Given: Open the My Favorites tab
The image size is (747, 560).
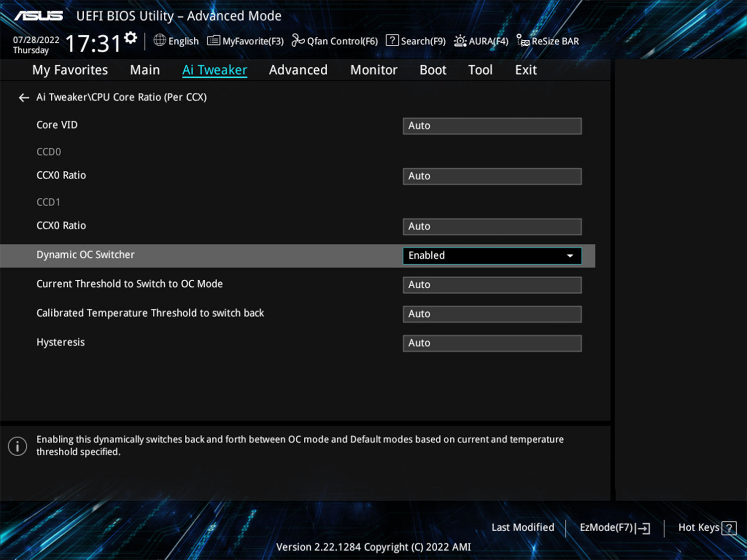Looking at the screenshot, I should click(70, 70).
